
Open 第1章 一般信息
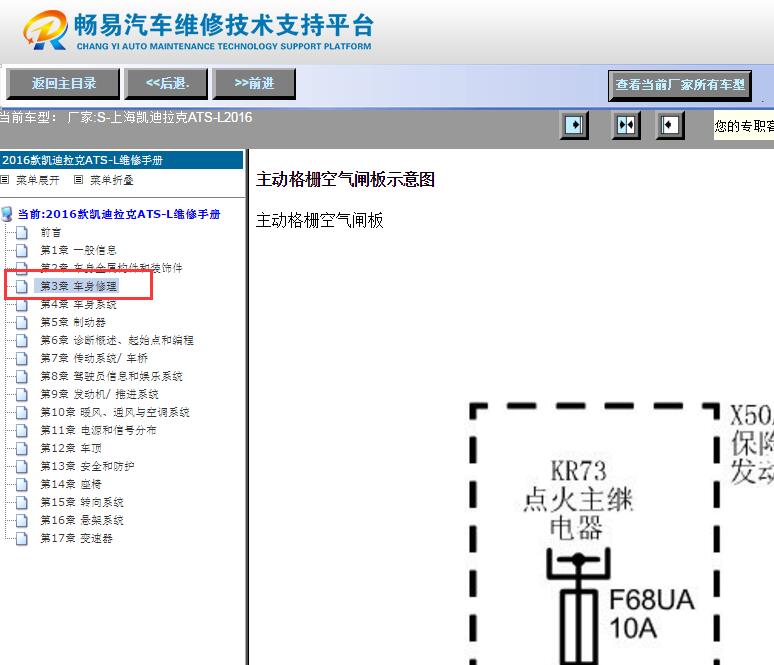click(78, 250)
